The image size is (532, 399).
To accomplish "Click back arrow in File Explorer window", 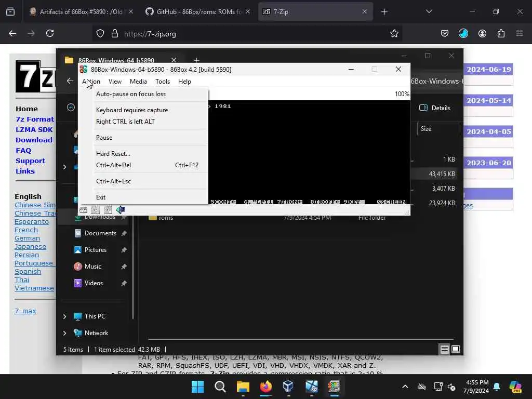I will coord(70,81).
